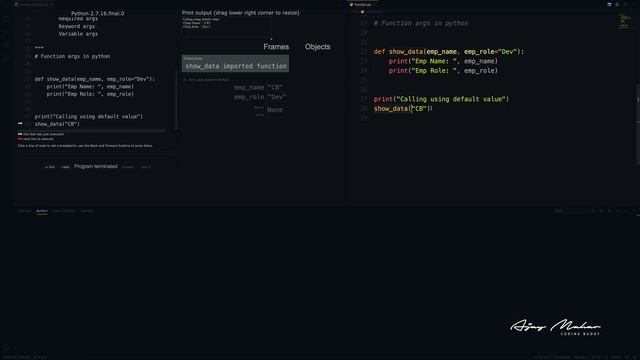Image resolution: width=640 pixels, height=360 pixels.
Task: Select the show_data imported function frame
Action: pos(236,64)
